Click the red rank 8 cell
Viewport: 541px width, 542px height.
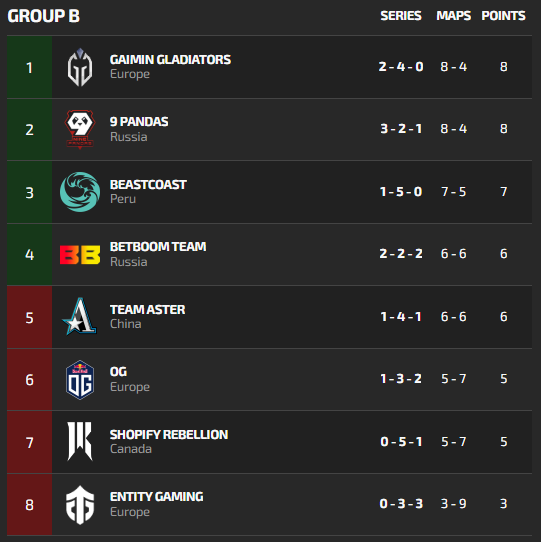point(29,504)
